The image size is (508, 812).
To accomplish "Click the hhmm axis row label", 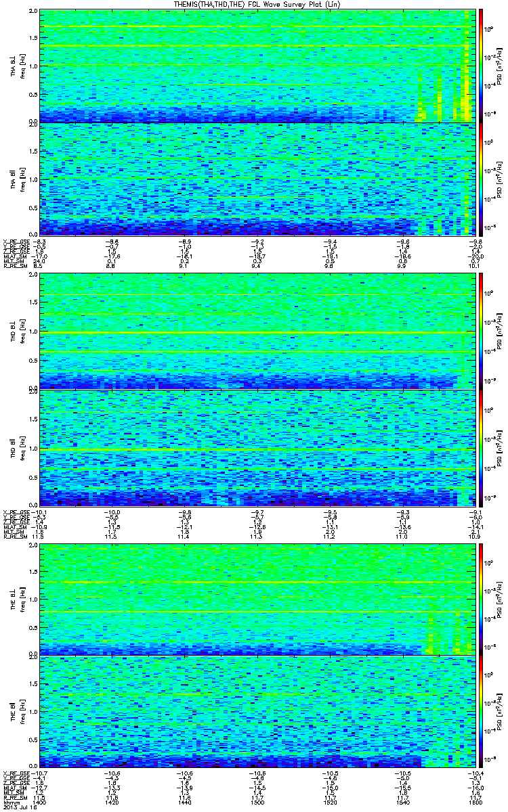I will tap(9, 803).
